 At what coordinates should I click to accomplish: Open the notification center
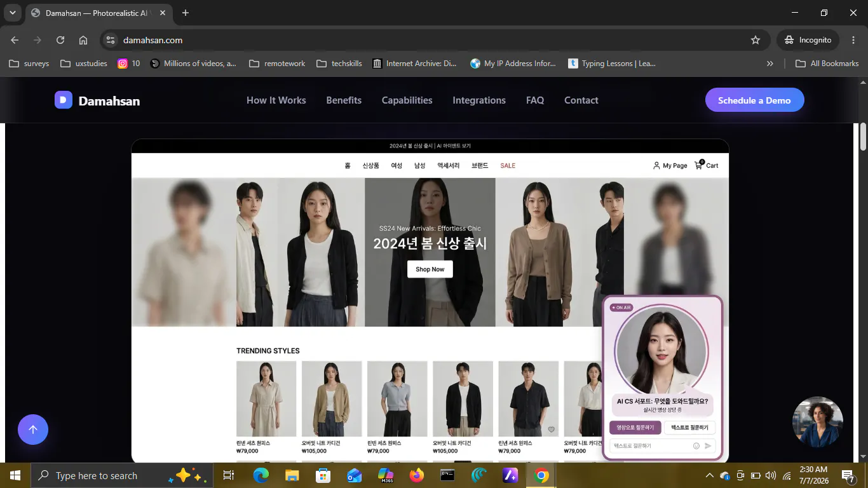pyautogui.click(x=848, y=475)
